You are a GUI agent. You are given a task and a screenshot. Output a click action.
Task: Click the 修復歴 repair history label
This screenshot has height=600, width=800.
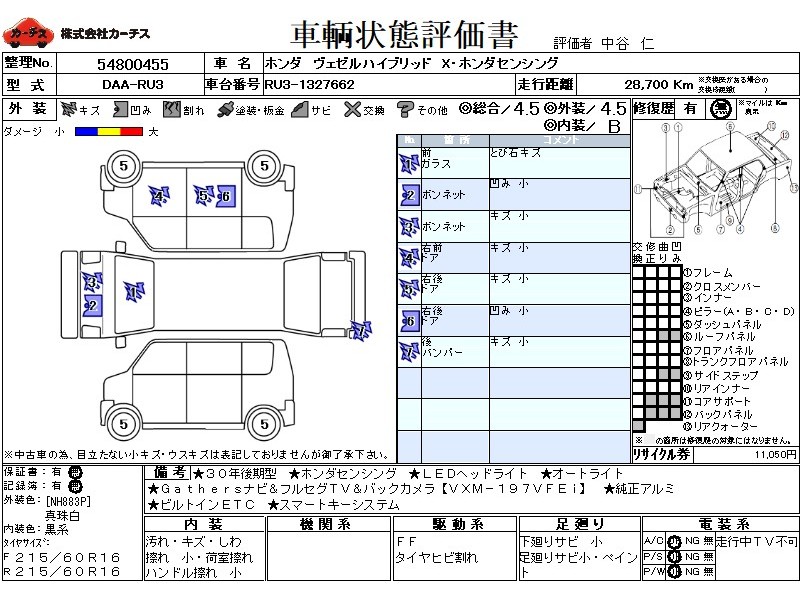click(x=654, y=109)
